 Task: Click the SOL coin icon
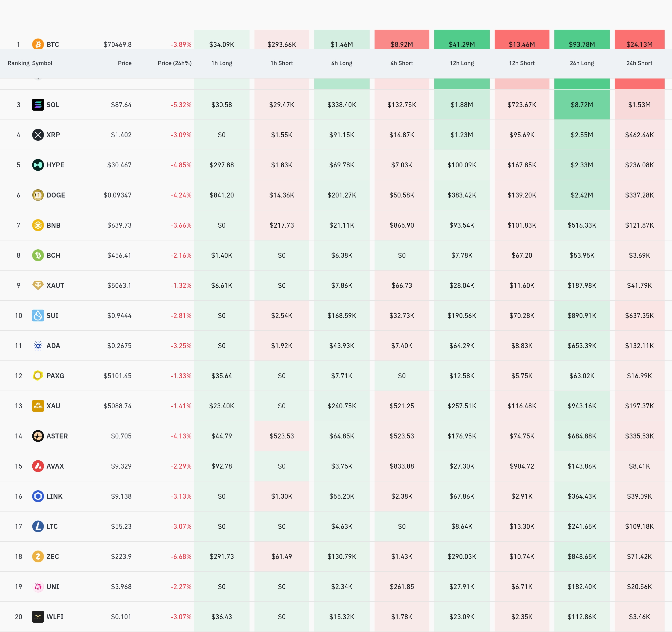(x=38, y=105)
